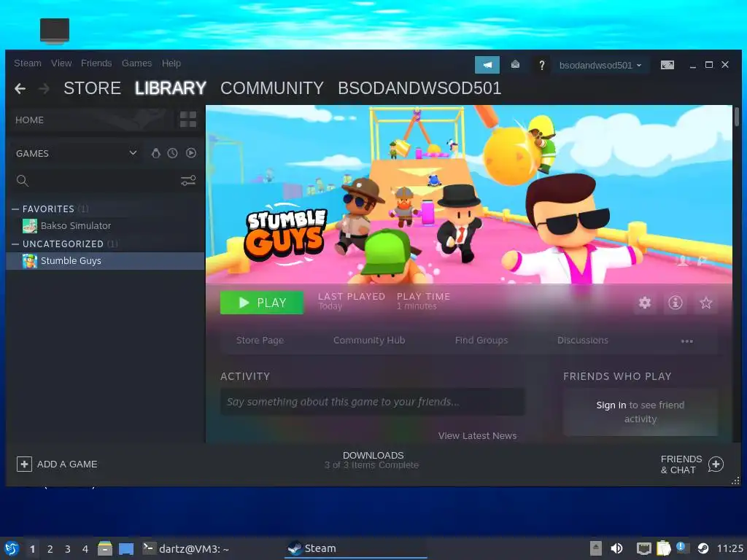Viewport: 747px width, 560px height.
Task: Switch to workspace 3 in taskbar
Action: pyautogui.click(x=68, y=549)
